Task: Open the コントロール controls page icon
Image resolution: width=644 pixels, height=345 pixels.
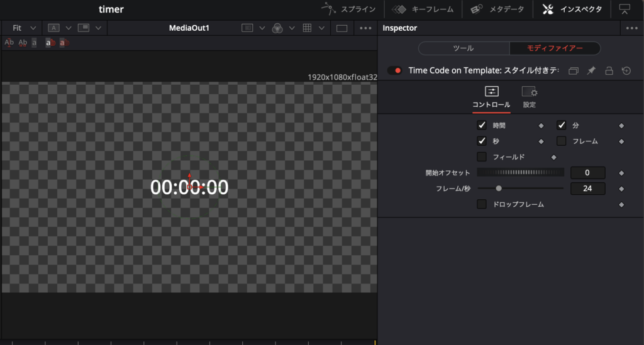Action: pyautogui.click(x=491, y=92)
